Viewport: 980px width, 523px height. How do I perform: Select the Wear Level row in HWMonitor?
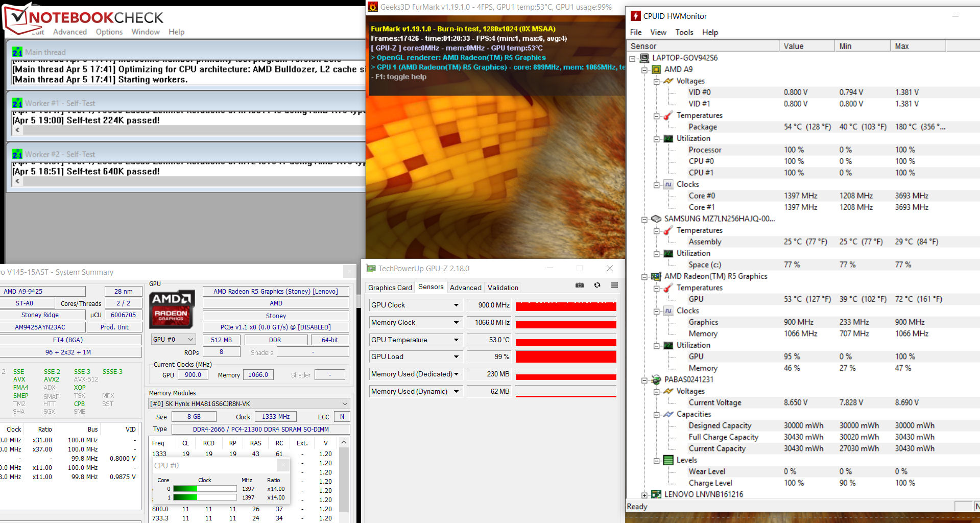(803, 472)
